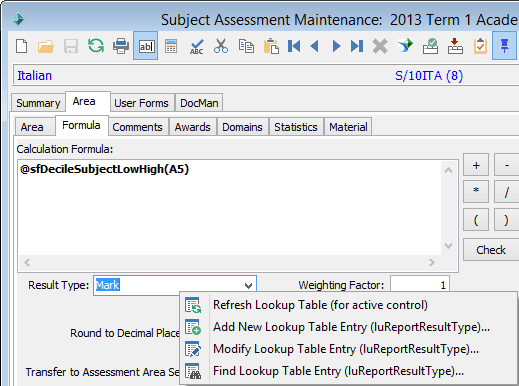Switch to the Comments sub-tab
519x386 pixels.
(x=137, y=127)
